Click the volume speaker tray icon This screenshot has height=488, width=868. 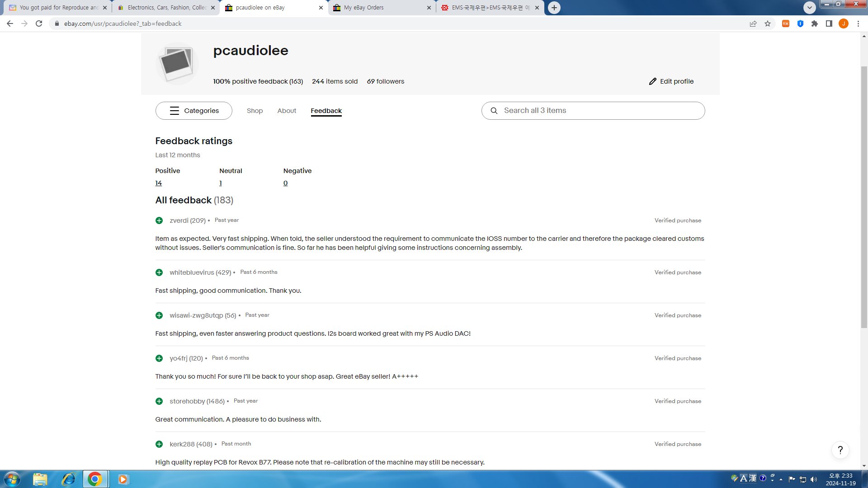(x=814, y=479)
